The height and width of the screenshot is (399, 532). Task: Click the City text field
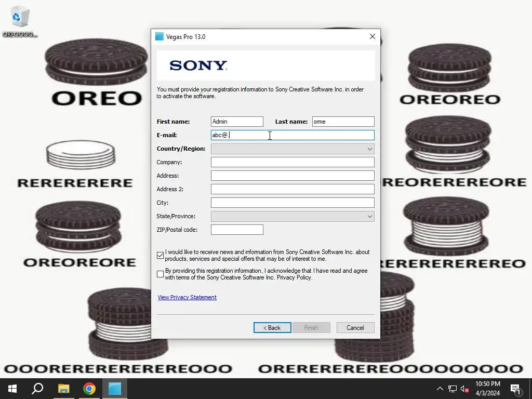click(292, 203)
